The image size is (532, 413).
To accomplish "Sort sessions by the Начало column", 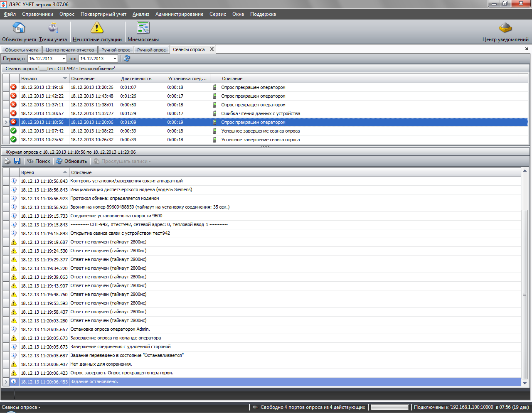I will coord(44,79).
